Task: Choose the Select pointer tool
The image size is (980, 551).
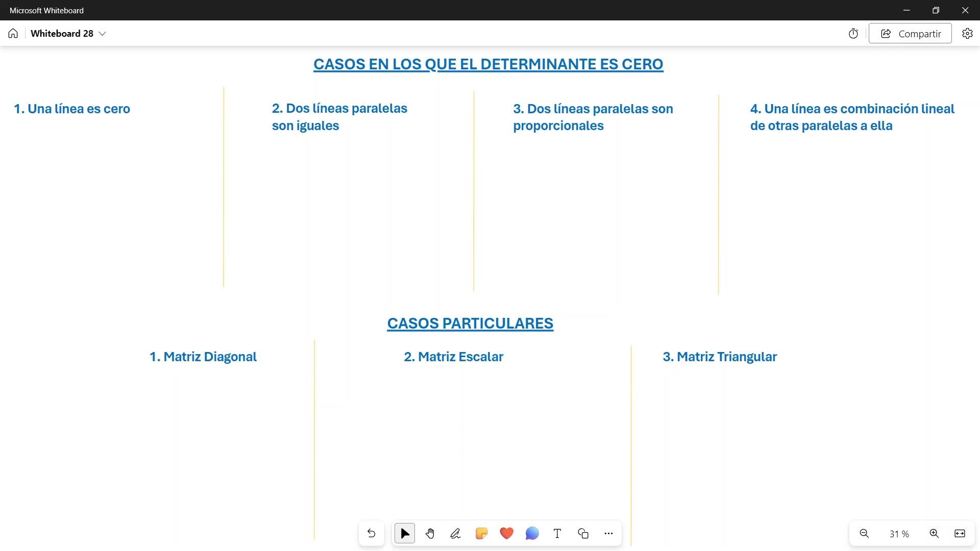Action: pos(405,534)
